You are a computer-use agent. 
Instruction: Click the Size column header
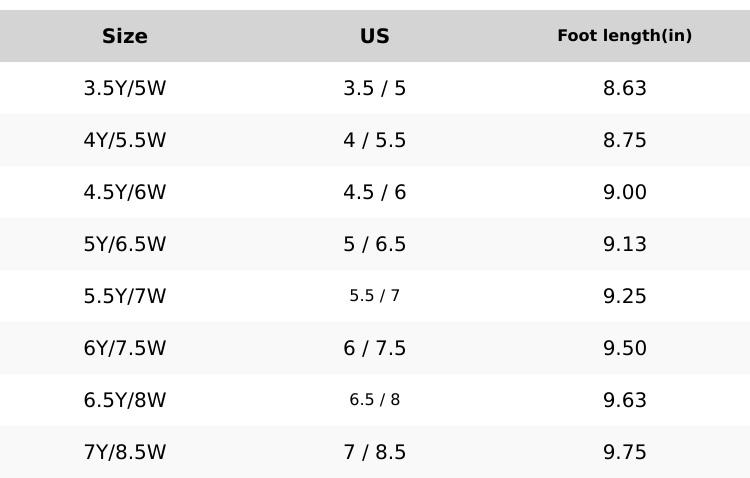(x=125, y=36)
